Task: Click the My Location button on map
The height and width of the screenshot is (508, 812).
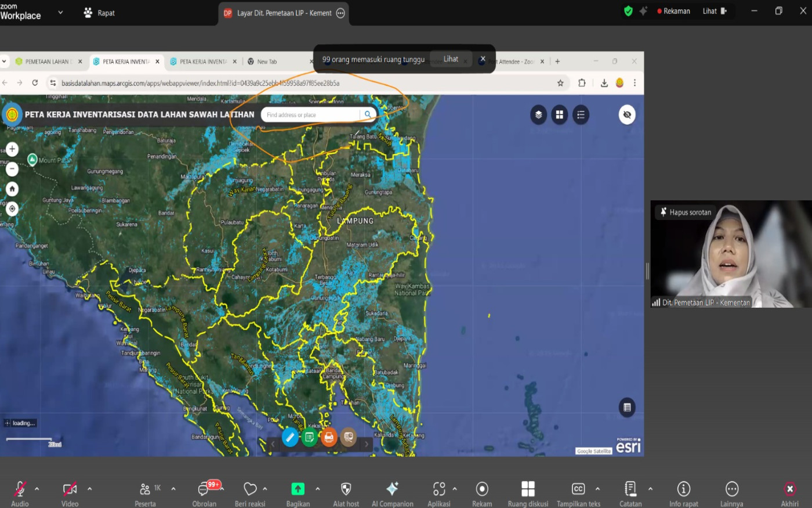Action: click(x=12, y=209)
